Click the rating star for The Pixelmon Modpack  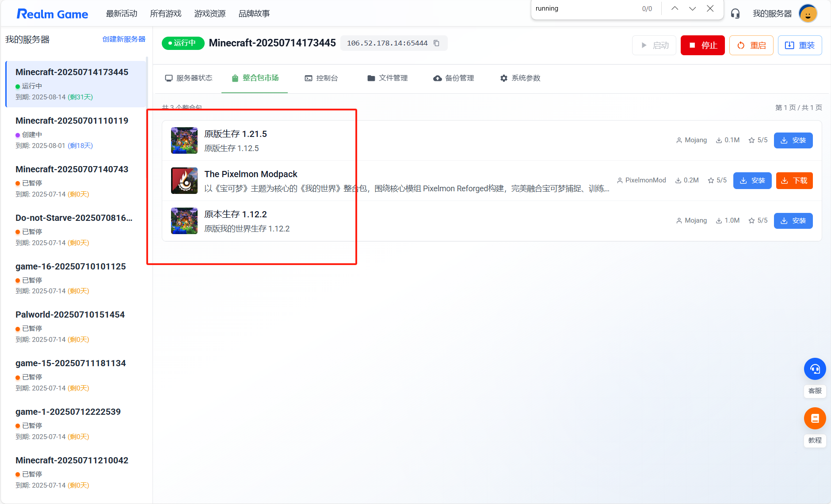(711, 181)
